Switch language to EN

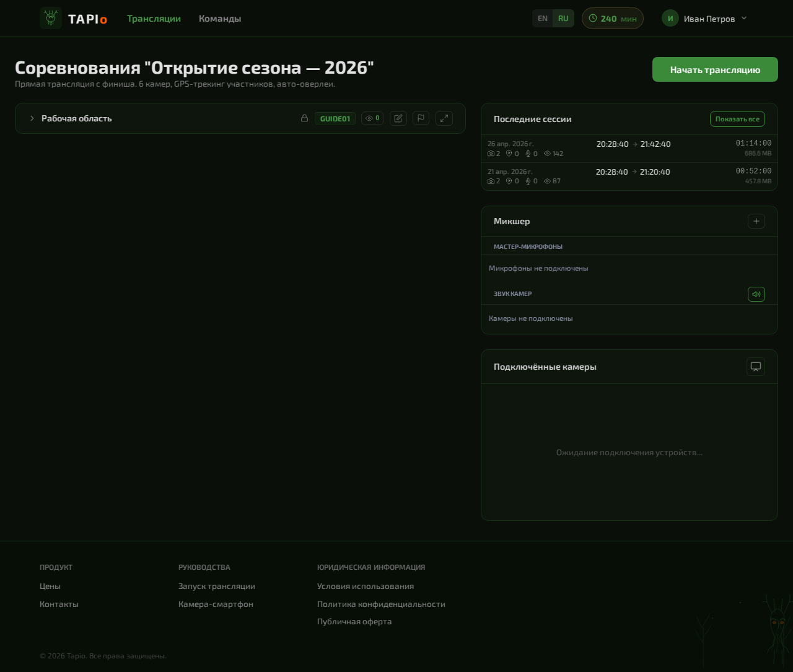tap(543, 19)
